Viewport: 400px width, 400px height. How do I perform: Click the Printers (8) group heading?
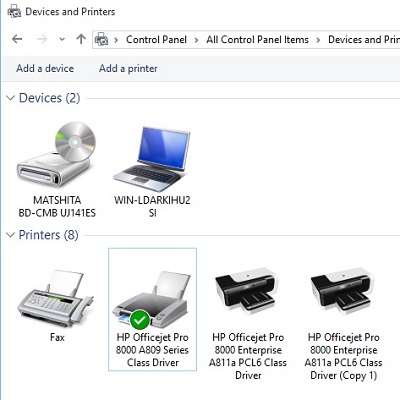49,235
